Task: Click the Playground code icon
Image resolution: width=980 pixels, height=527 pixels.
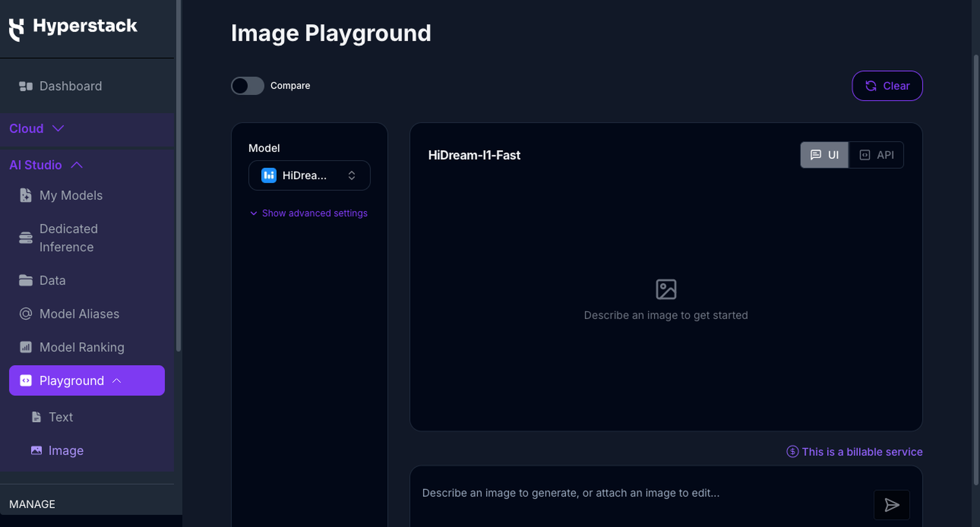Action: pos(26,380)
